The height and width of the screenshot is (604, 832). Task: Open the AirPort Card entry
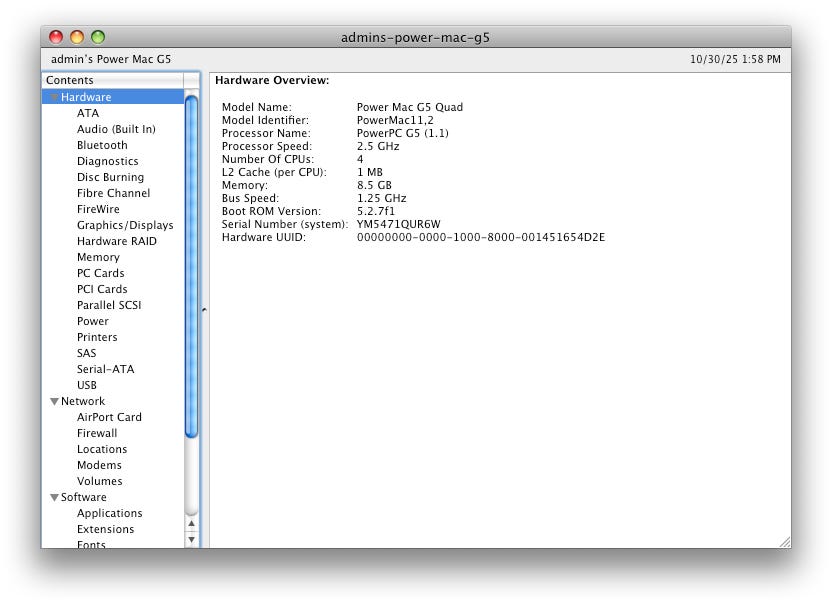pos(109,417)
